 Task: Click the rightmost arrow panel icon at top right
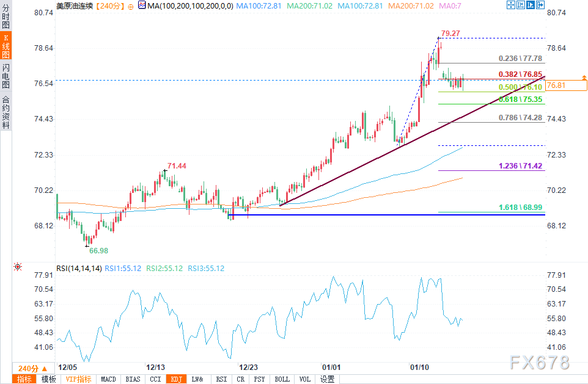[x=540, y=5]
